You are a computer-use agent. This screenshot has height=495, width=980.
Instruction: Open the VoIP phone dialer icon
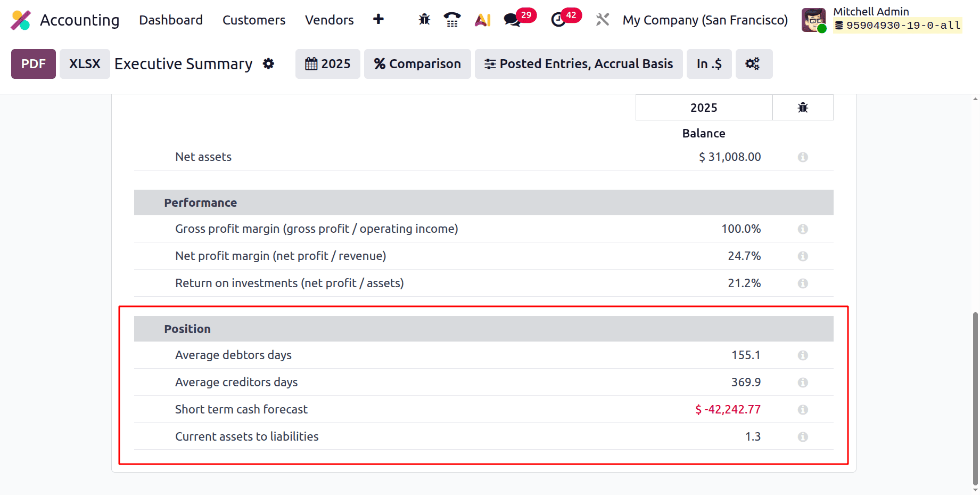pyautogui.click(x=452, y=20)
